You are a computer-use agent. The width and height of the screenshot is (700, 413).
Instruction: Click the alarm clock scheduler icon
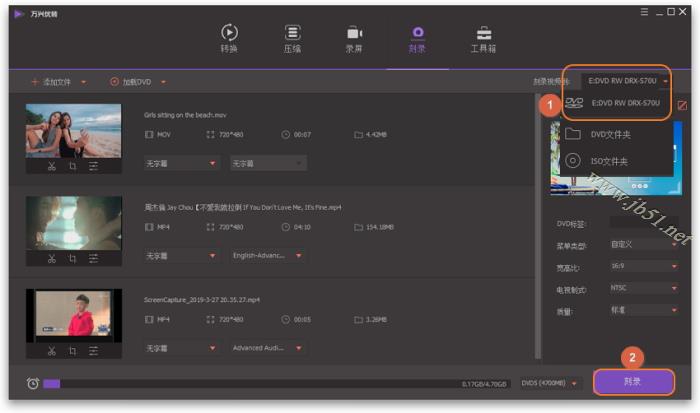tap(33, 383)
